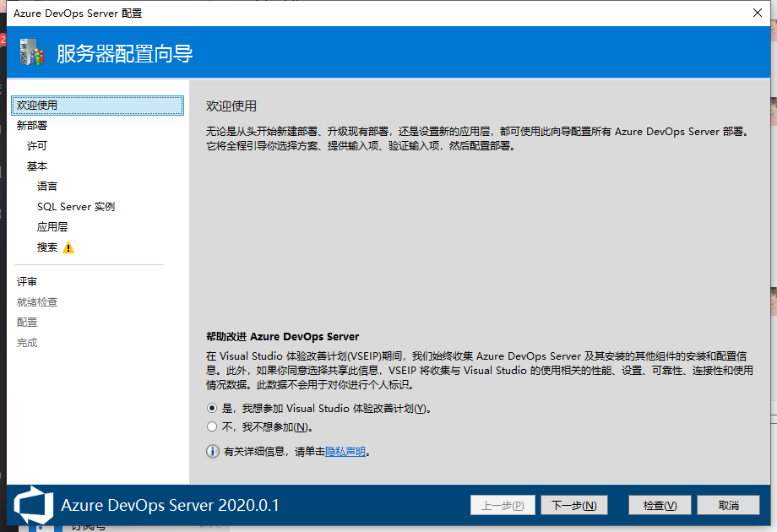Go to the 应用层 configuration step
Screen dimensions: 777x532
click(x=52, y=226)
